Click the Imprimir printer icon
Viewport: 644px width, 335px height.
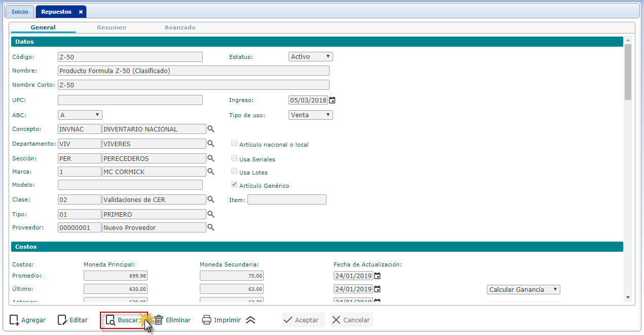[206, 320]
